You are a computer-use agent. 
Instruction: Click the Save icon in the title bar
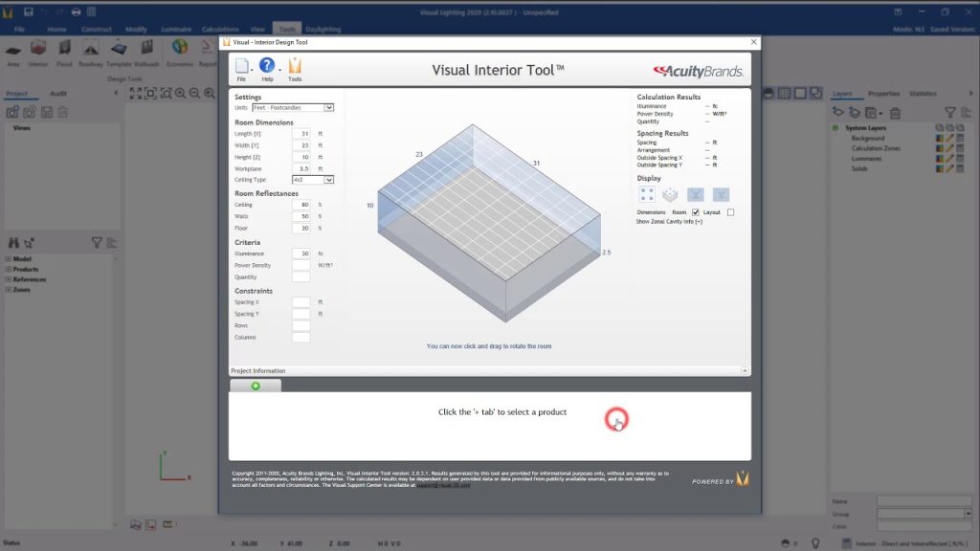tap(28, 11)
